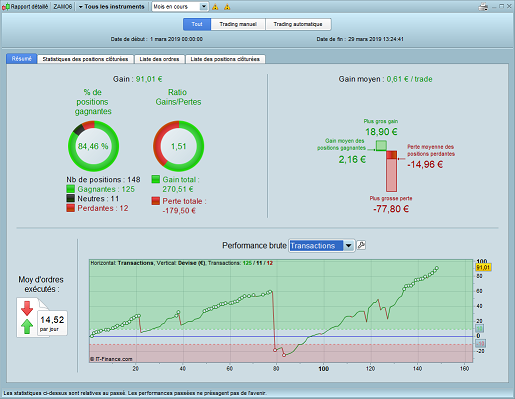Click the -14,96 € average loss value
Screen dimensions: 515x399
coord(425,164)
